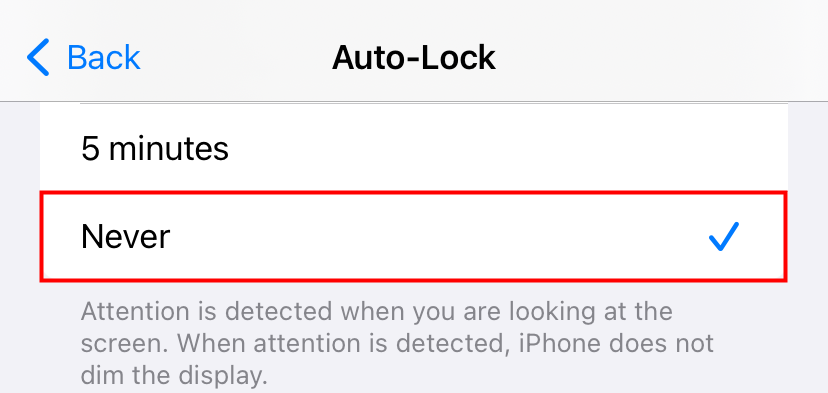The height and width of the screenshot is (393, 828).
Task: Select the 5 minutes auto-lock option
Action: (413, 148)
